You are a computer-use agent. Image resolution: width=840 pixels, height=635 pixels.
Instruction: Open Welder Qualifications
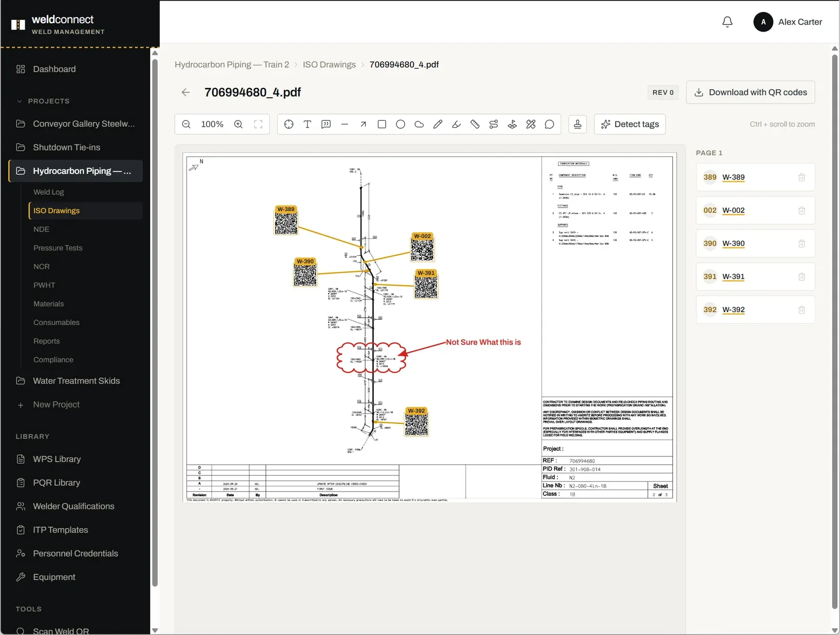click(76, 506)
